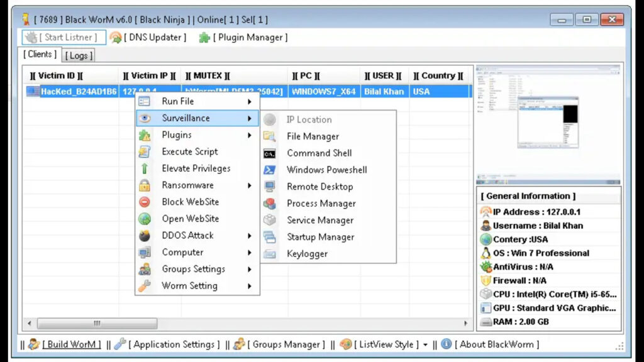The width and height of the screenshot is (644, 362).
Task: Click the monitor icon for Remote Desktop
Action: point(269,187)
